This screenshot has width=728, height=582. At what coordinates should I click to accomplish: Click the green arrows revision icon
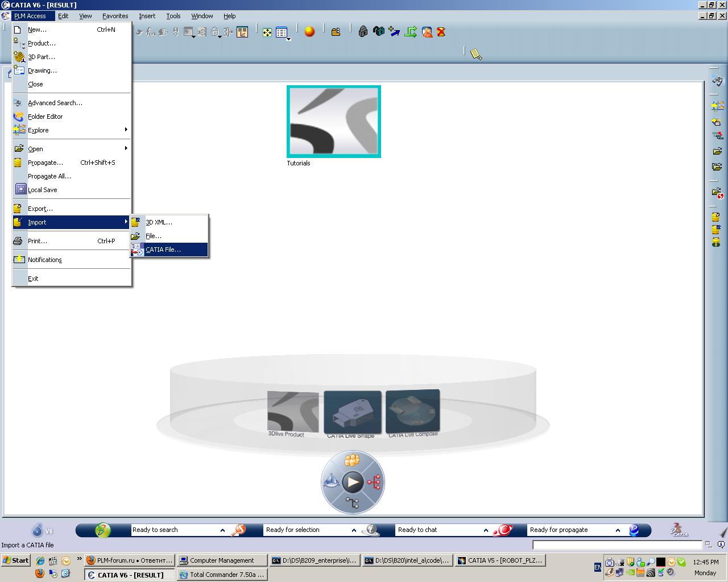[x=411, y=32]
